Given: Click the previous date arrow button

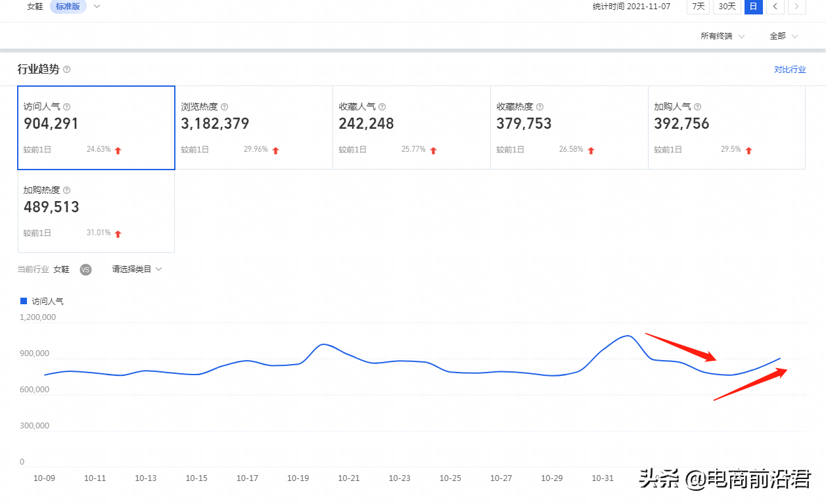Looking at the screenshot, I should [775, 7].
